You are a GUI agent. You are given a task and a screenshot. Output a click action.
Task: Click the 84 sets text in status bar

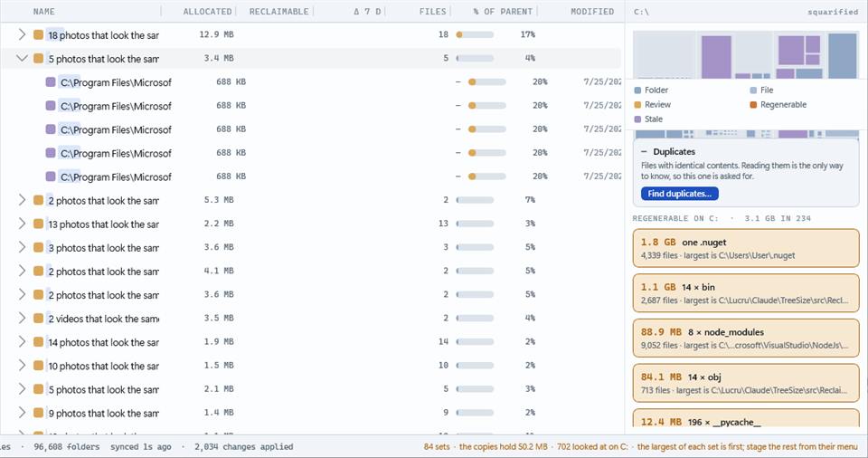437,446
